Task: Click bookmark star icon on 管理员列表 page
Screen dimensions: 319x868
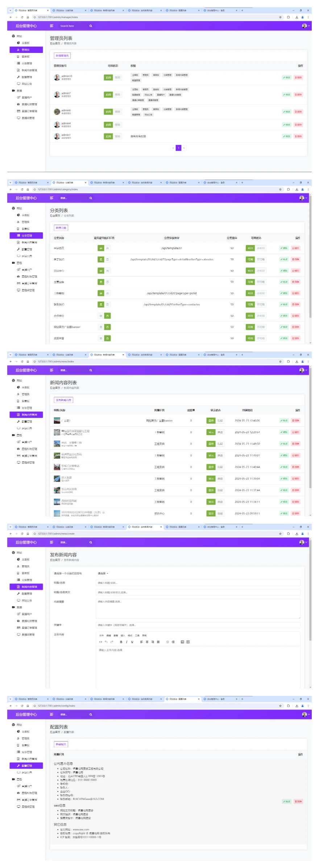Action: pyautogui.click(x=280, y=17)
